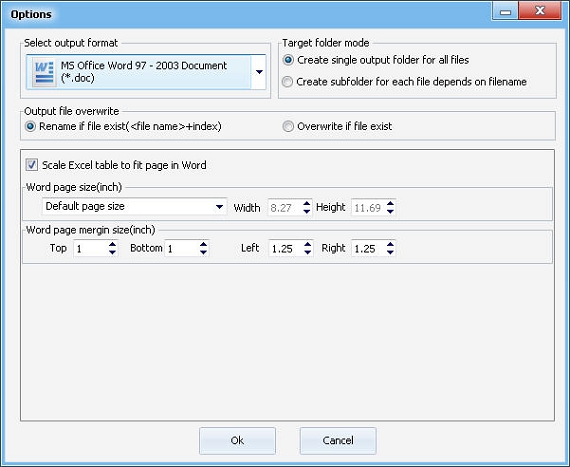Click the Cancel button
Viewport: 570px width, 467px height.
pos(338,440)
